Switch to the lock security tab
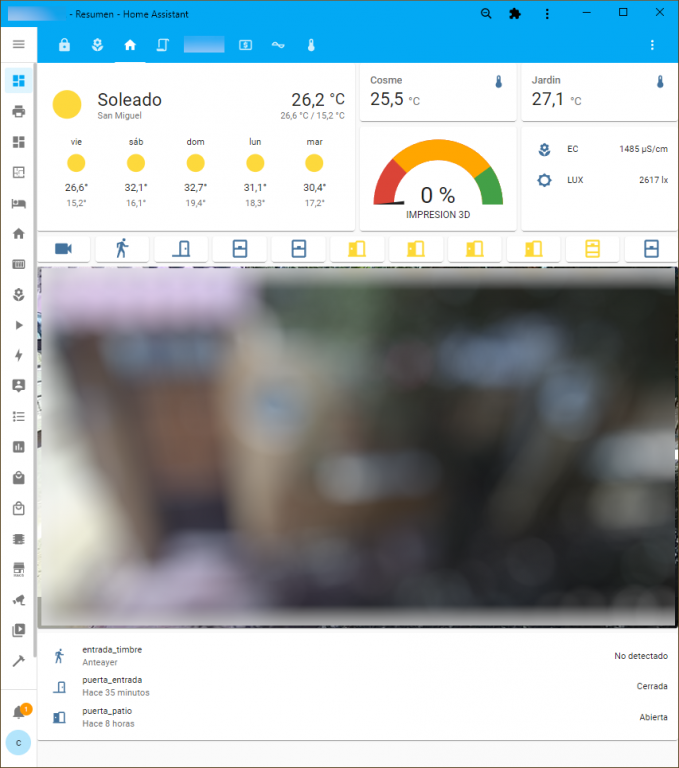The height and width of the screenshot is (768, 679). 64,45
